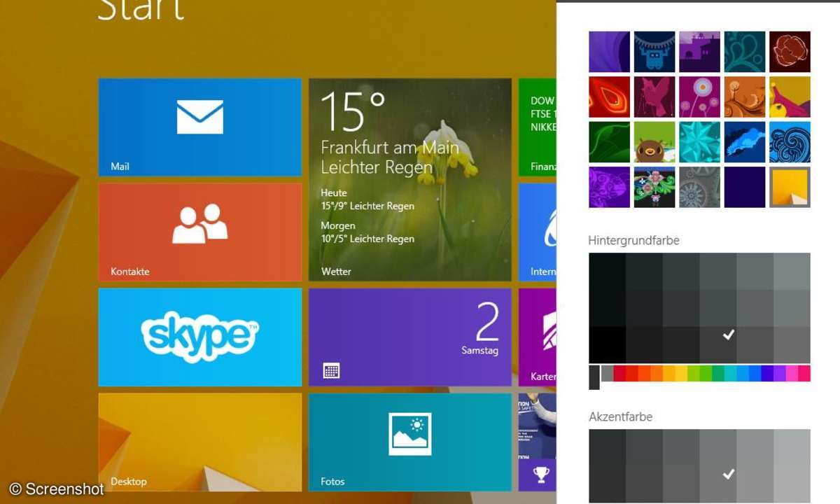Choose the gray gears background thumbnail
The height and width of the screenshot is (504, 840).
point(699,187)
